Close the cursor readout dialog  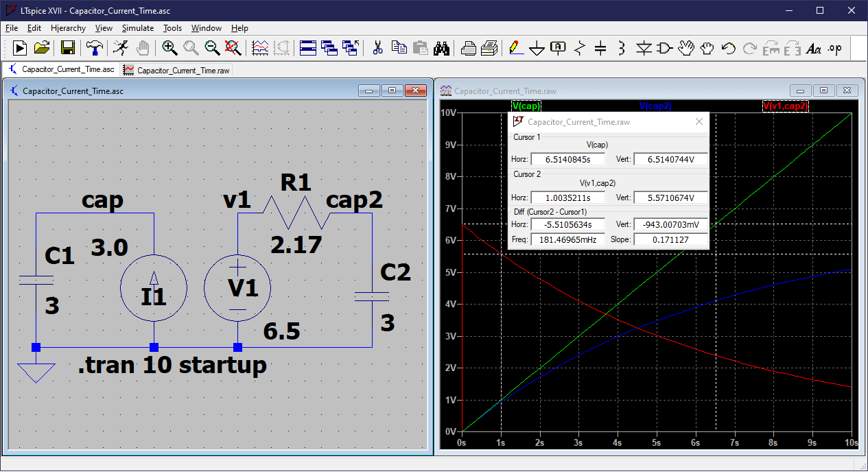click(x=699, y=121)
